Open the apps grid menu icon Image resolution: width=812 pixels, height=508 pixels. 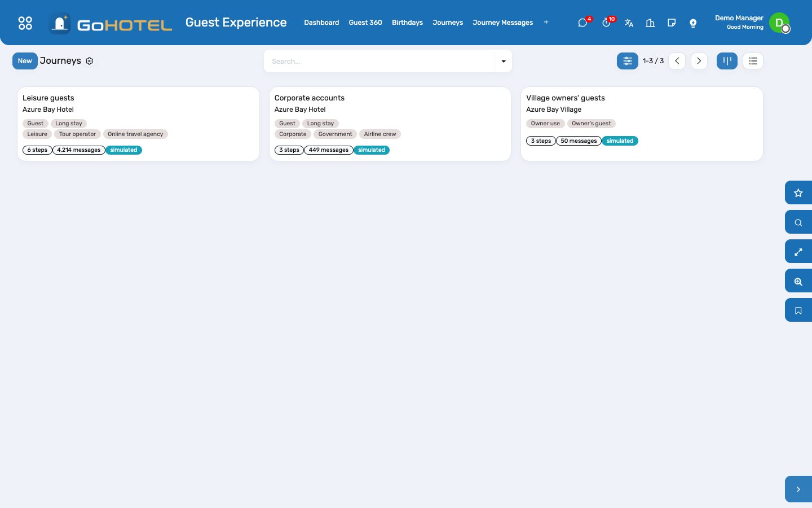(x=25, y=23)
